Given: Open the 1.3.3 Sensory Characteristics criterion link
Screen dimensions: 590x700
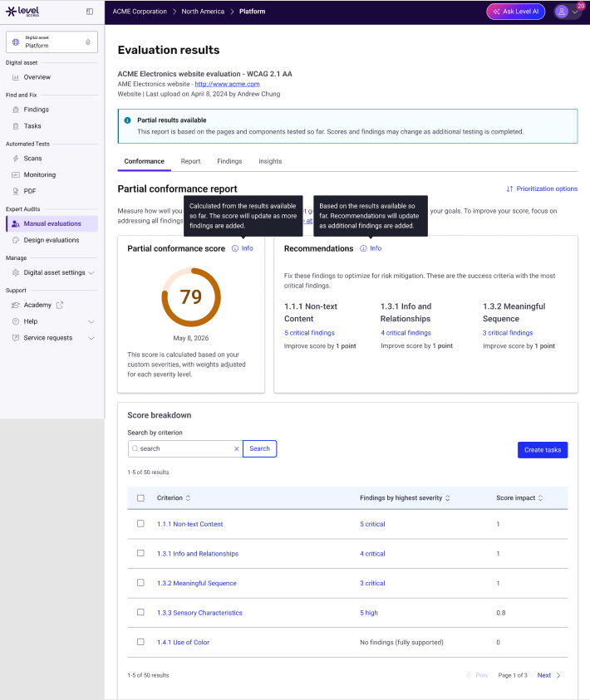Looking at the screenshot, I should (x=199, y=613).
